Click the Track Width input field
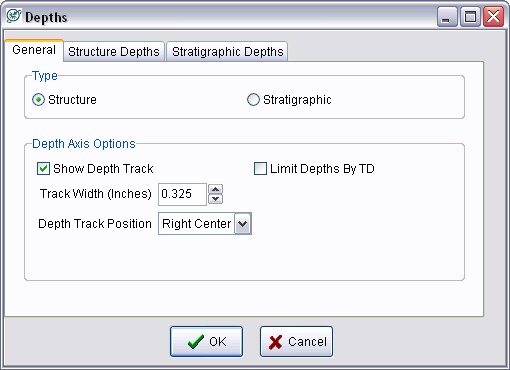The height and width of the screenshot is (370, 510). [x=182, y=194]
